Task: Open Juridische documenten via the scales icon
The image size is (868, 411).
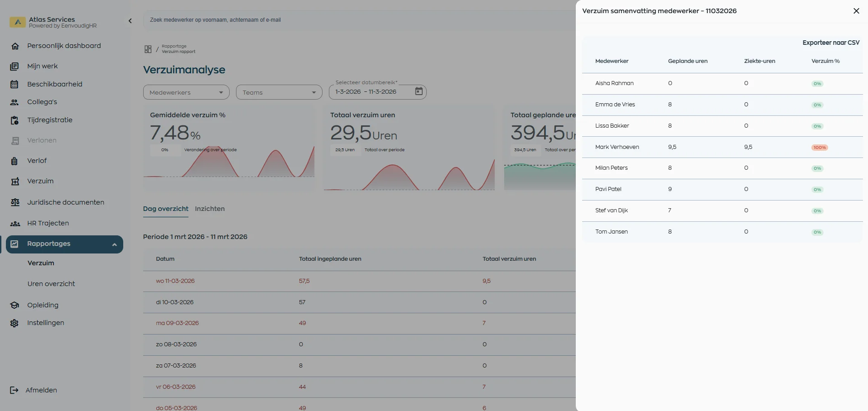Action: click(x=15, y=202)
